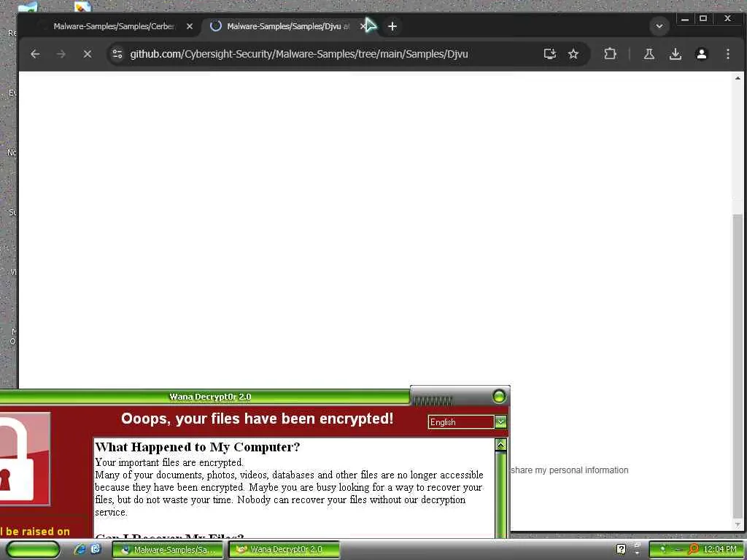Click the 12:04 PM clock
The image size is (747, 560).
coord(720,550)
